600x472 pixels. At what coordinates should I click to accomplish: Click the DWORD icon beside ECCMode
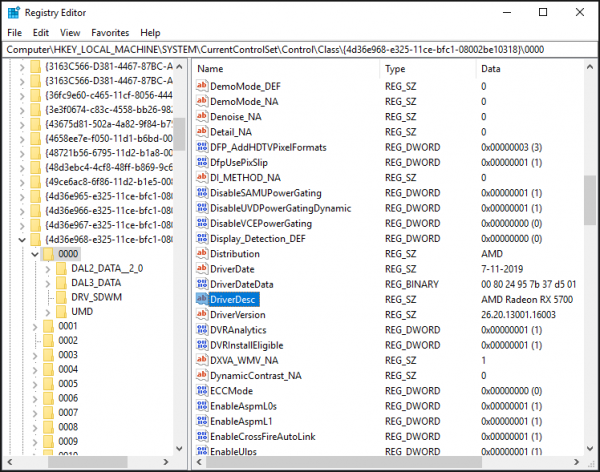pos(201,390)
